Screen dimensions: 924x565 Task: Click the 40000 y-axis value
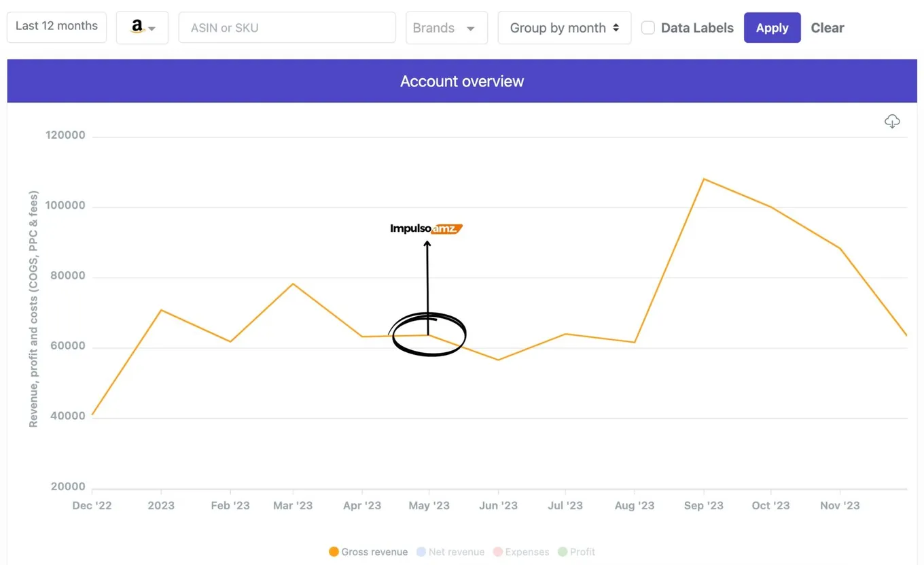pos(67,416)
